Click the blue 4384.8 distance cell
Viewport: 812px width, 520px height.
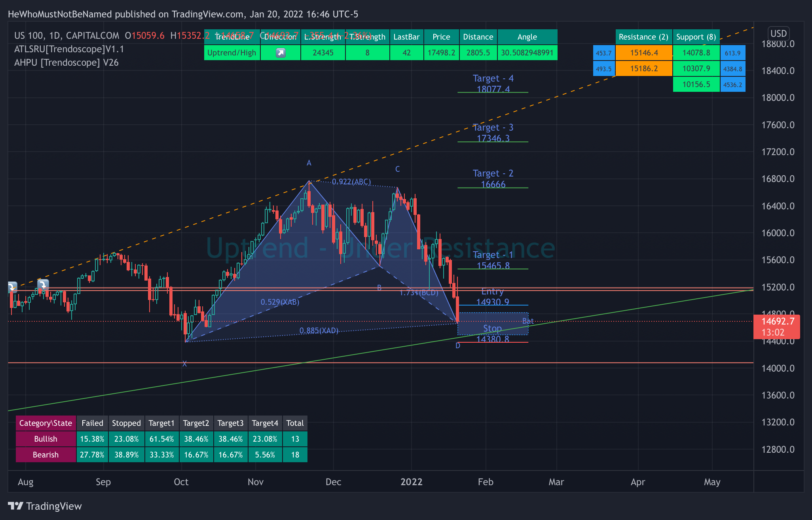point(733,69)
